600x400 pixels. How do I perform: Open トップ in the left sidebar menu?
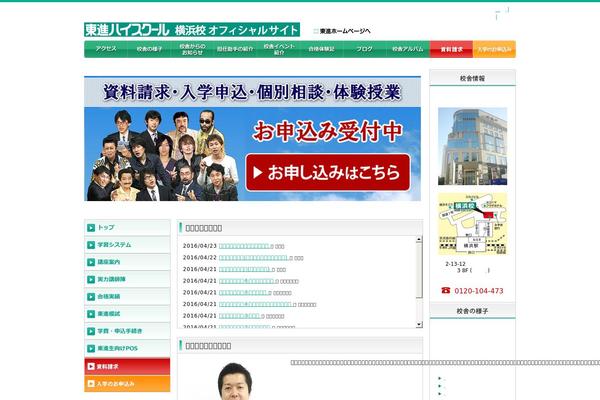[x=127, y=227]
